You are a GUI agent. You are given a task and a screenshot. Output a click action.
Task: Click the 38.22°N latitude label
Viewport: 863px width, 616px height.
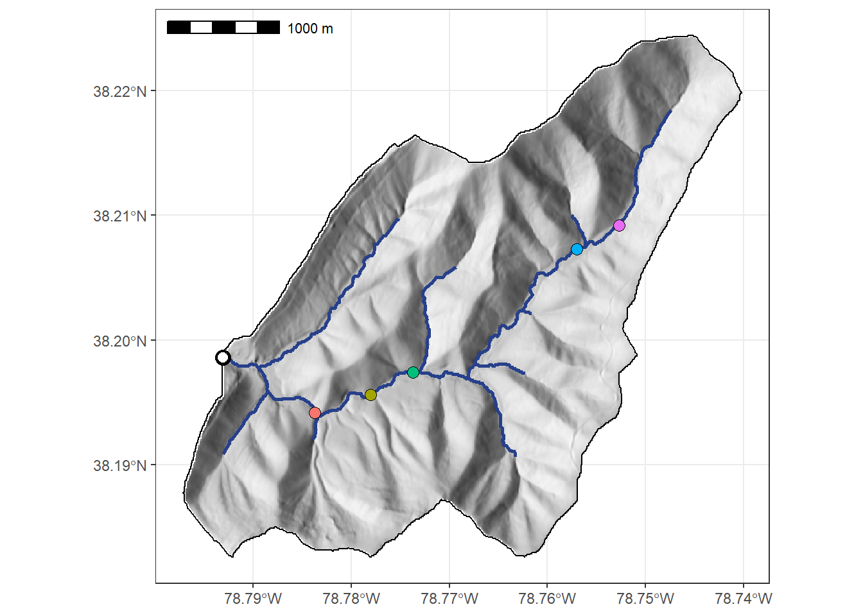(119, 91)
